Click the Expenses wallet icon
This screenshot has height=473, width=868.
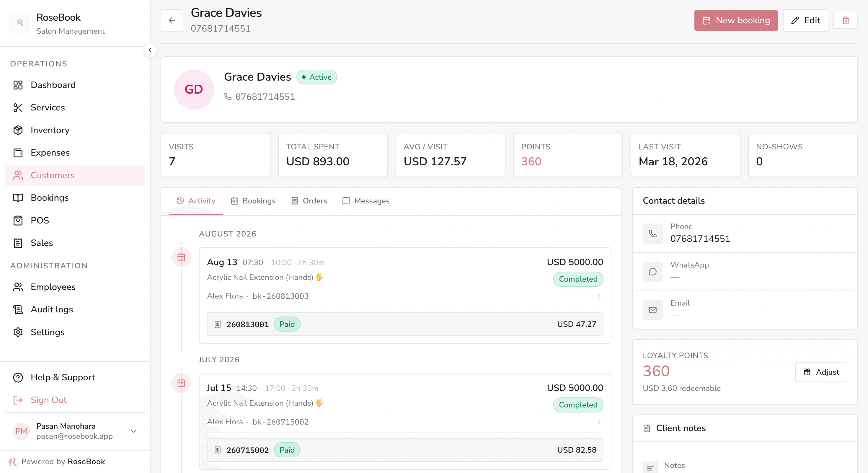click(18, 153)
